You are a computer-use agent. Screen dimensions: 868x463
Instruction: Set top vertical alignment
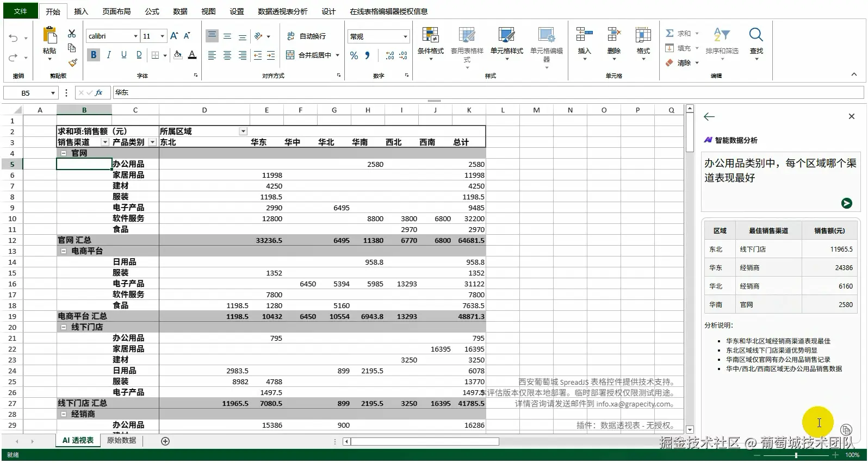pyautogui.click(x=212, y=36)
